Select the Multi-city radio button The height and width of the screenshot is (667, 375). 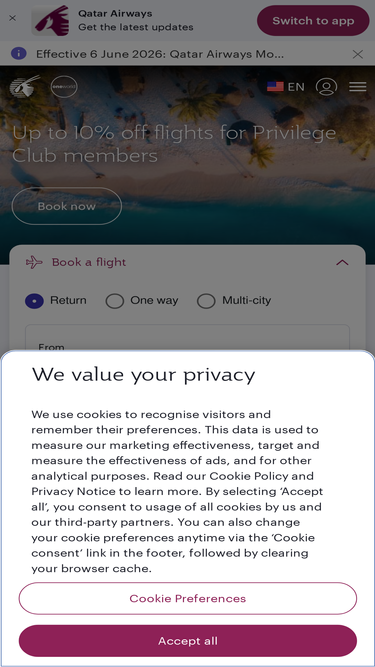tap(206, 301)
